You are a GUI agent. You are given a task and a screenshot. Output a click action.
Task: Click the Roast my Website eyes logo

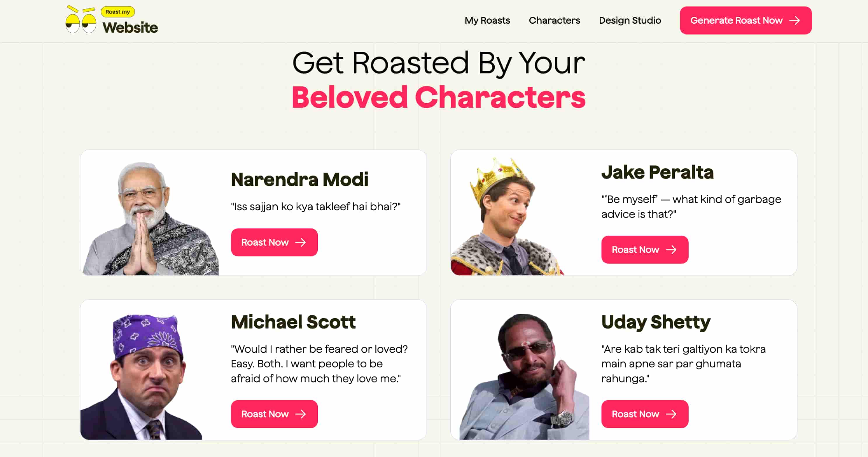(81, 20)
